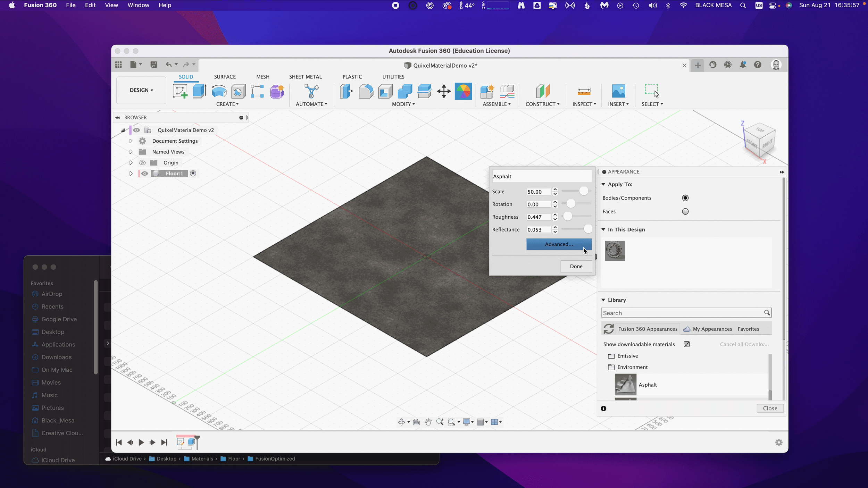Open the Appearance color wheel tool

coord(463,91)
